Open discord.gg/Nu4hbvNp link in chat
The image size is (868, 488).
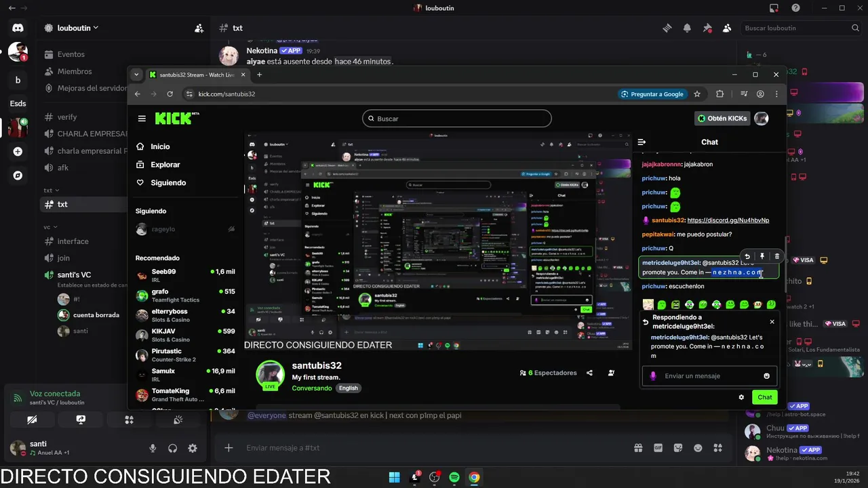point(728,220)
